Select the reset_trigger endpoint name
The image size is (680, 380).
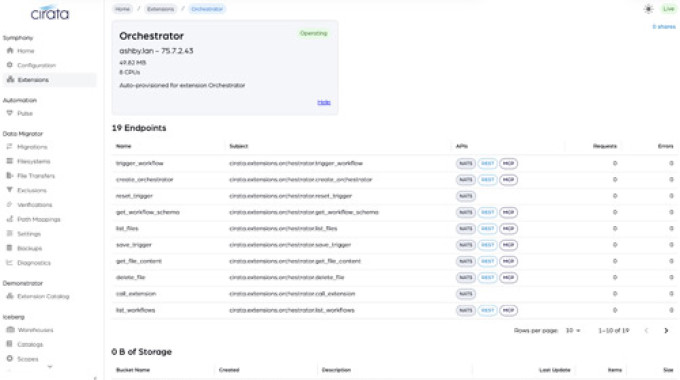click(x=134, y=196)
